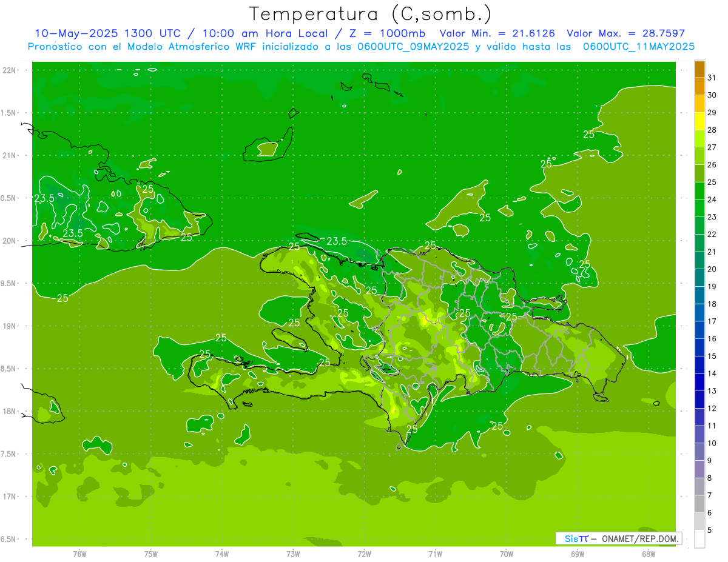Select the '0600UTC_11MAY2025' valid-until time

(x=639, y=46)
